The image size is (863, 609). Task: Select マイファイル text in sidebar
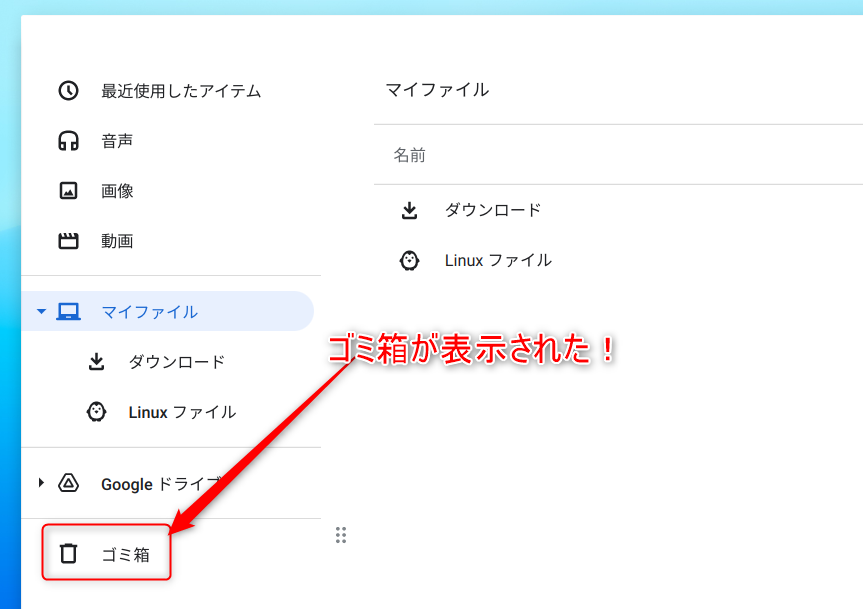coord(150,312)
